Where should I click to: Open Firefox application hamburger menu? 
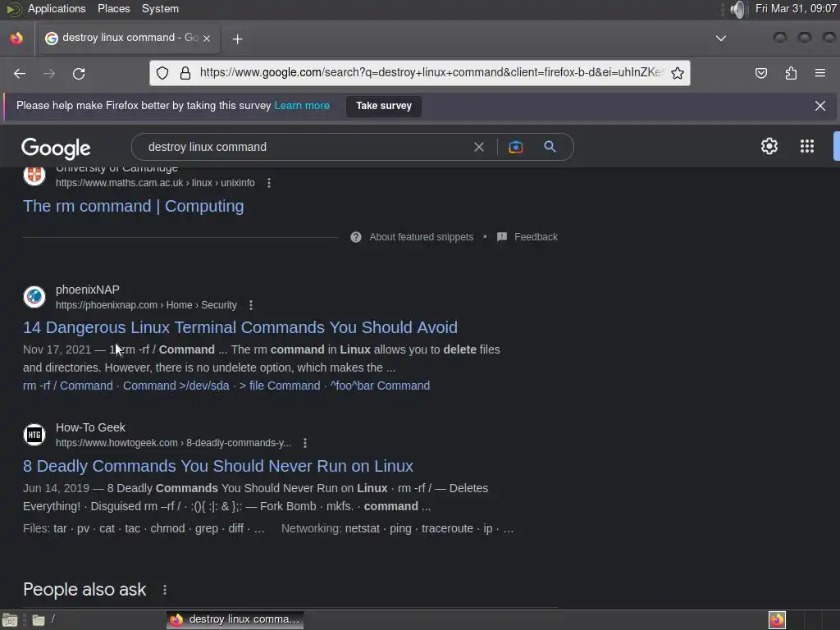820,73
